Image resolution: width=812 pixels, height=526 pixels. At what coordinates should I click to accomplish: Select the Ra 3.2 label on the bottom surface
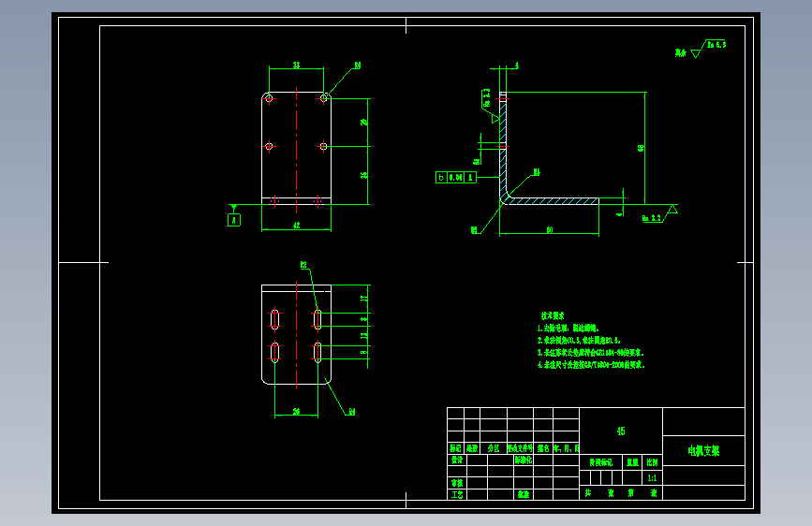[652, 218]
